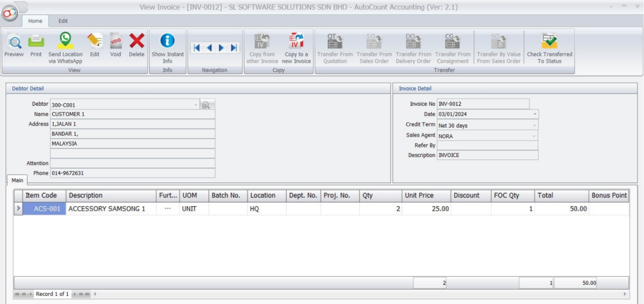Switch to the Edit ribbon tab
Image resolution: width=644 pixels, height=304 pixels.
click(63, 21)
